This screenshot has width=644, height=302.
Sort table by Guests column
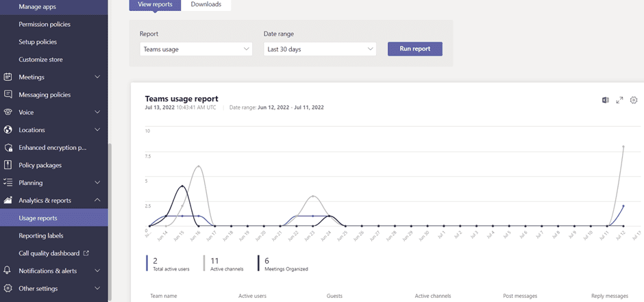pos(334,296)
